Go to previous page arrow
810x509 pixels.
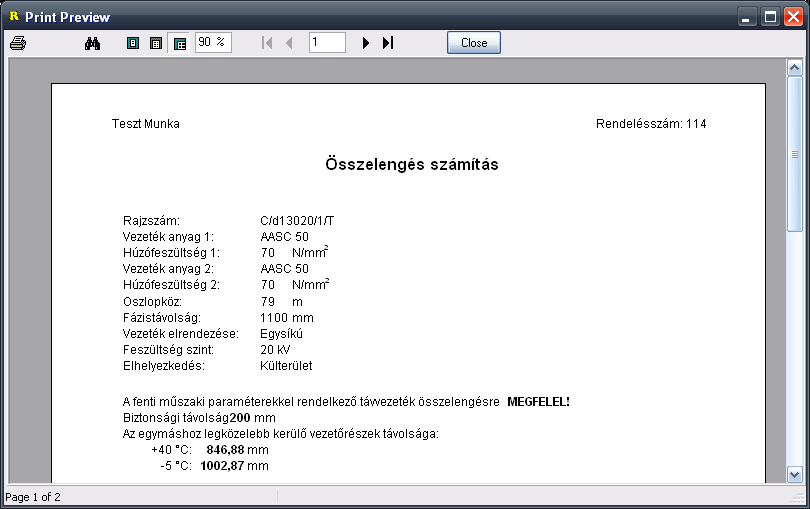[x=289, y=43]
